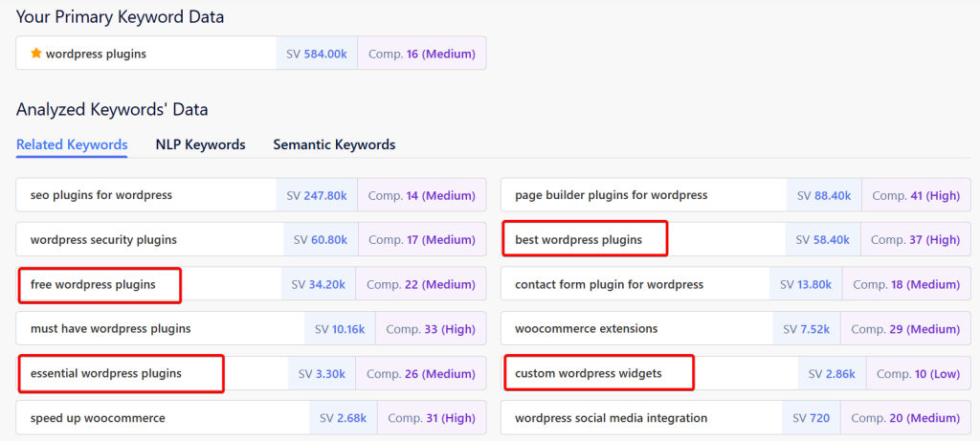This screenshot has width=980, height=441.
Task: Click 'free wordpress plugins' keyword
Action: coord(93,284)
